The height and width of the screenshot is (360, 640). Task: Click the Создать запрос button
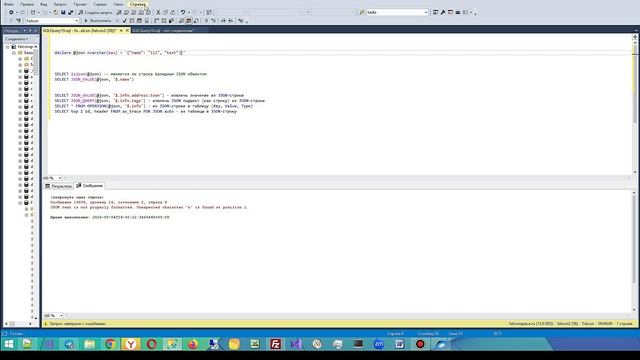[95, 13]
